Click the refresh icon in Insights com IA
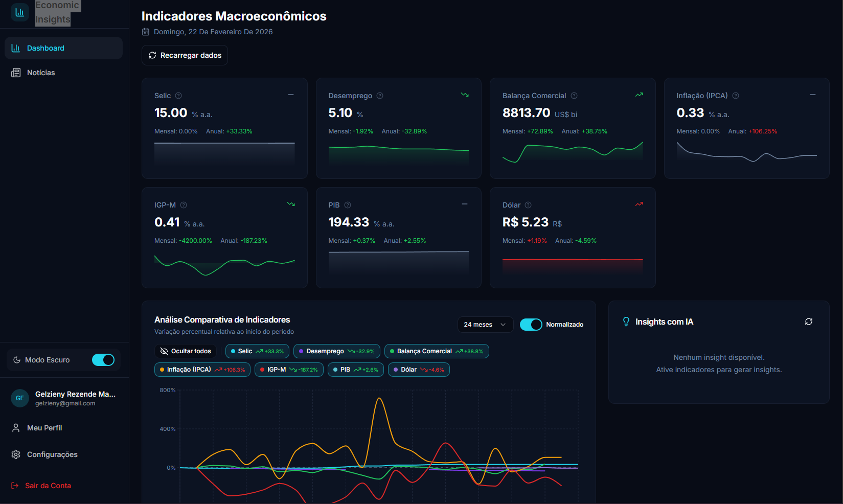The width and height of the screenshot is (843, 504). click(809, 322)
